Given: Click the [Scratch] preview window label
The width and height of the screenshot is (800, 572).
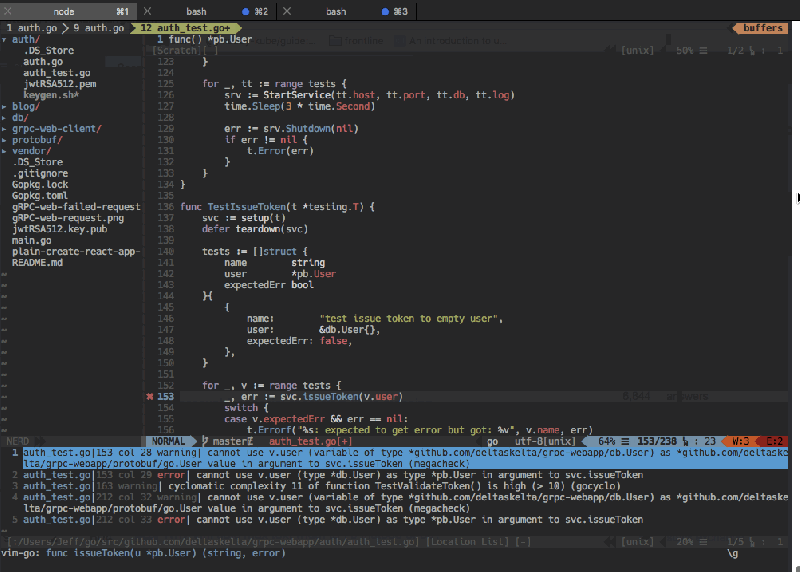Looking at the screenshot, I should point(175,51).
